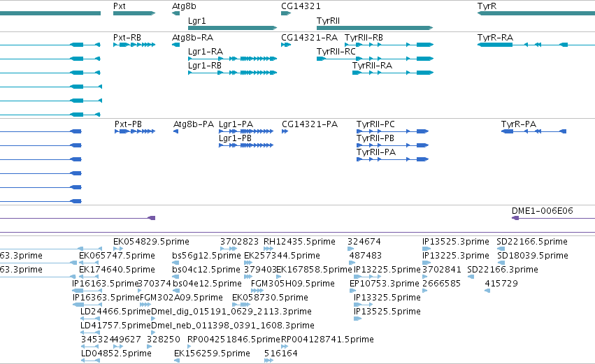Select the Lgr1-RB transcript label

205,66
